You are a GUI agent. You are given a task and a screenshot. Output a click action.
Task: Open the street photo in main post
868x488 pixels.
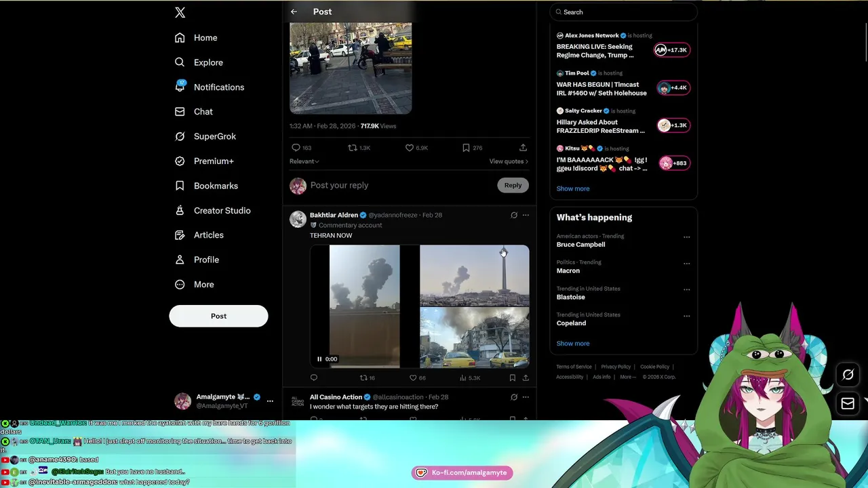[351, 68]
